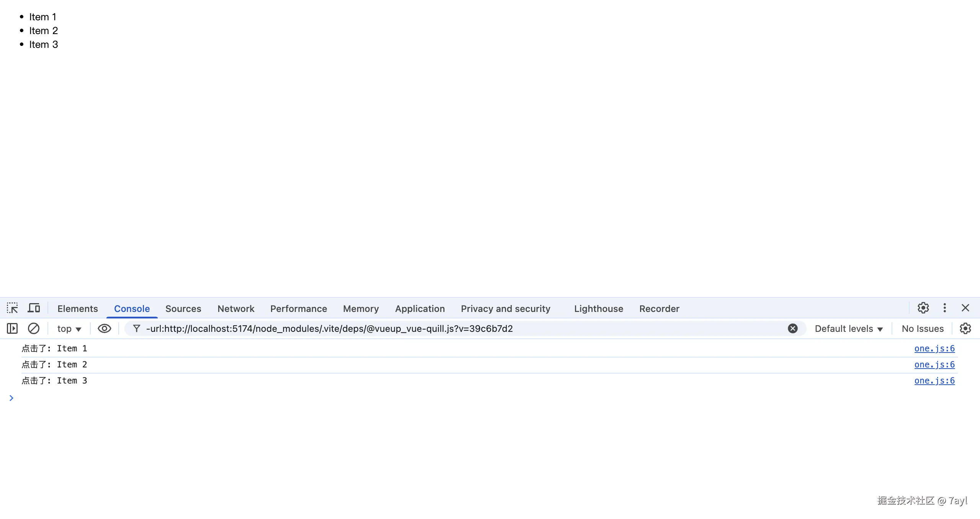Open one.js:6 link for Item 1 log

934,348
